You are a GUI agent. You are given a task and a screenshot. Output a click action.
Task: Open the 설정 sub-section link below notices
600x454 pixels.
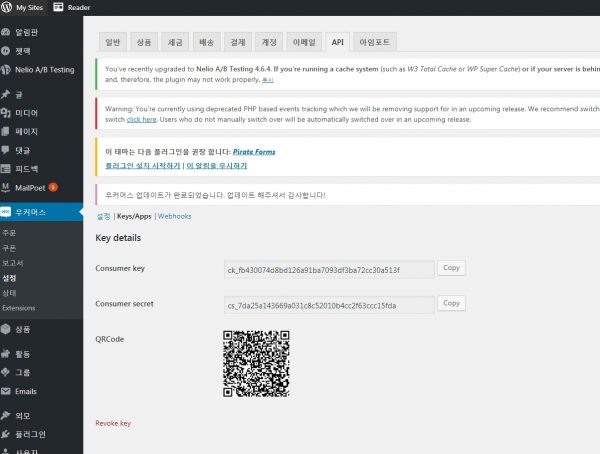point(103,216)
